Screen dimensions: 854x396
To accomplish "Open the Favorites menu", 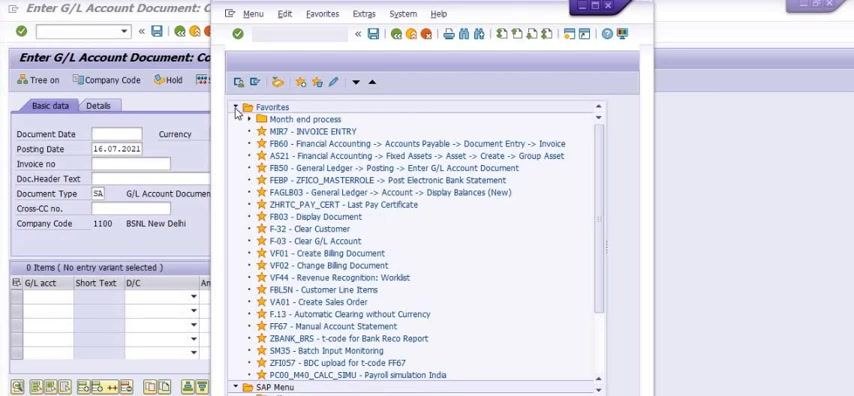I will tap(322, 14).
